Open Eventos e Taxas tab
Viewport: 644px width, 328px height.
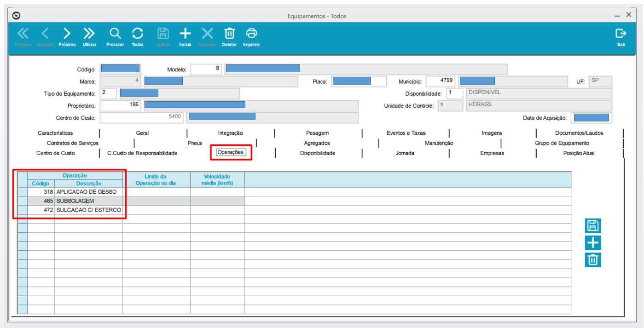click(x=406, y=133)
